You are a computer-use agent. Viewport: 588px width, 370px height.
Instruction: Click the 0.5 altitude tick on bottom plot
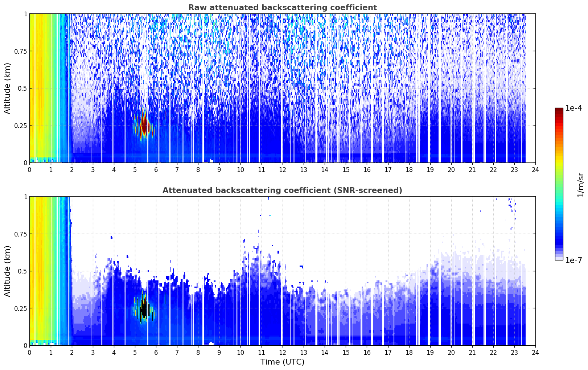22,271
